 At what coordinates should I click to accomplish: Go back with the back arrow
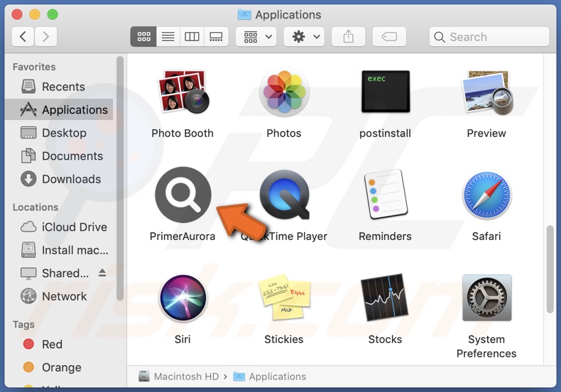(23, 36)
